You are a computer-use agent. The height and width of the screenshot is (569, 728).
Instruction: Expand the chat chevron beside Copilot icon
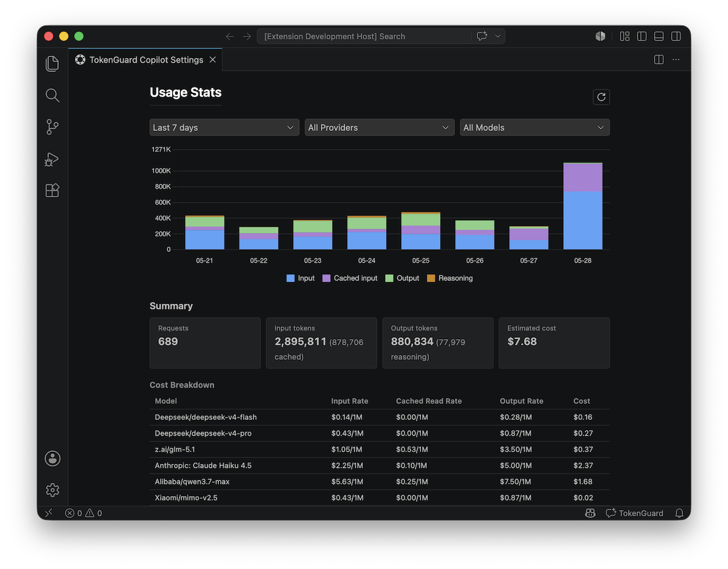[x=498, y=36]
